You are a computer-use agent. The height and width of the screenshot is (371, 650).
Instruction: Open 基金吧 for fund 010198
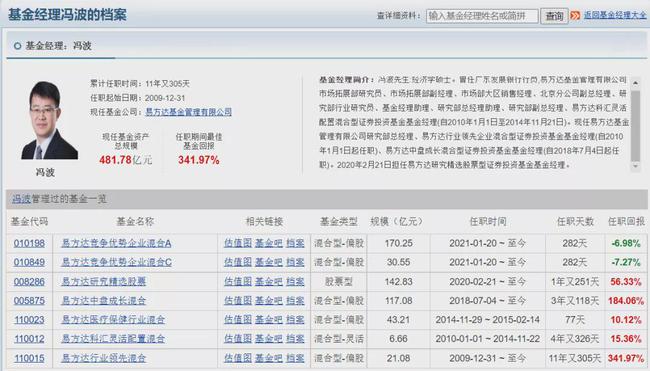pyautogui.click(x=269, y=243)
